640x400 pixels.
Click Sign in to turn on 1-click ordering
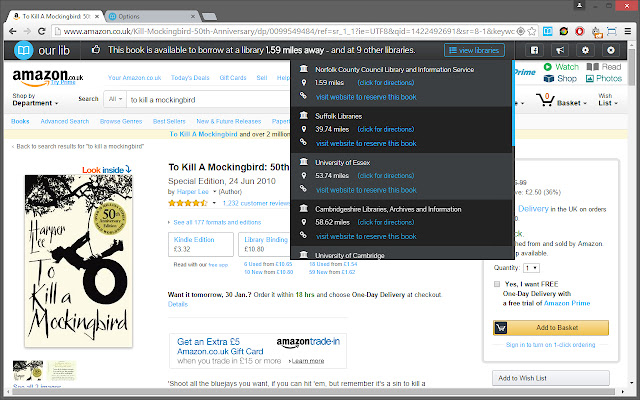pos(550,344)
